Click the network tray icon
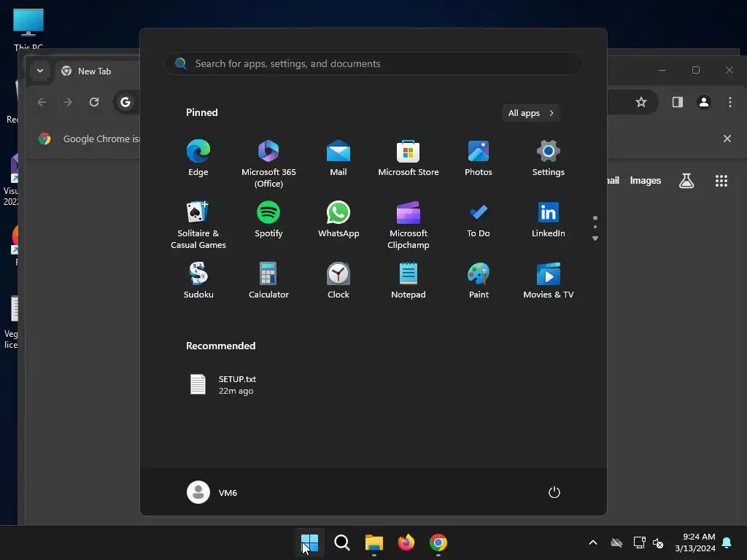The height and width of the screenshot is (560, 747). point(639,542)
